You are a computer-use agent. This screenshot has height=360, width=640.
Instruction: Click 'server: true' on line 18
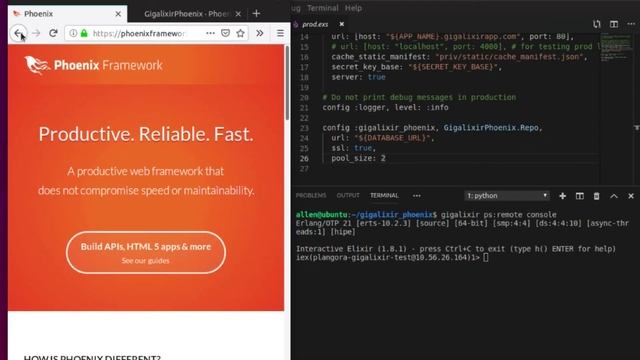358,77
